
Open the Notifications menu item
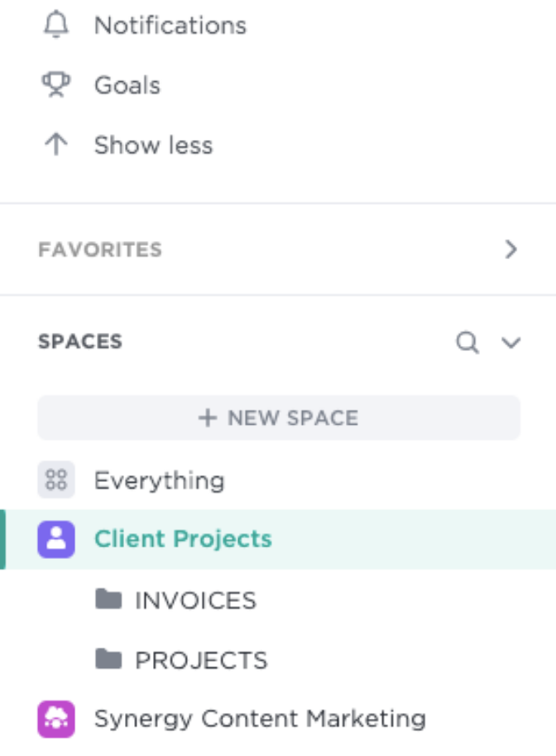[170, 25]
